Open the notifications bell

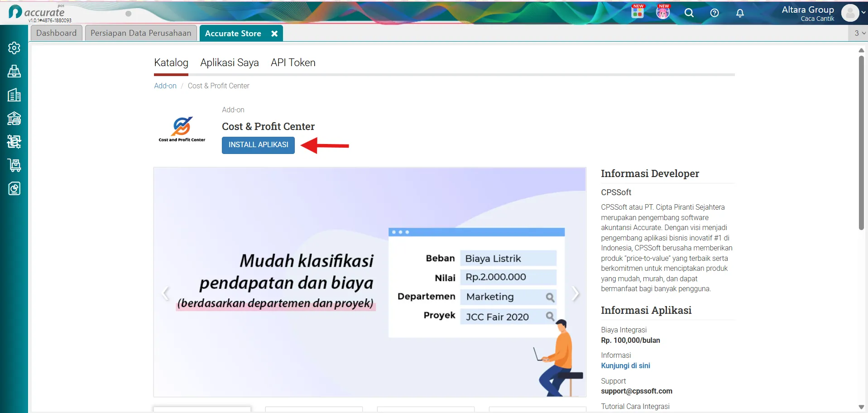point(740,13)
